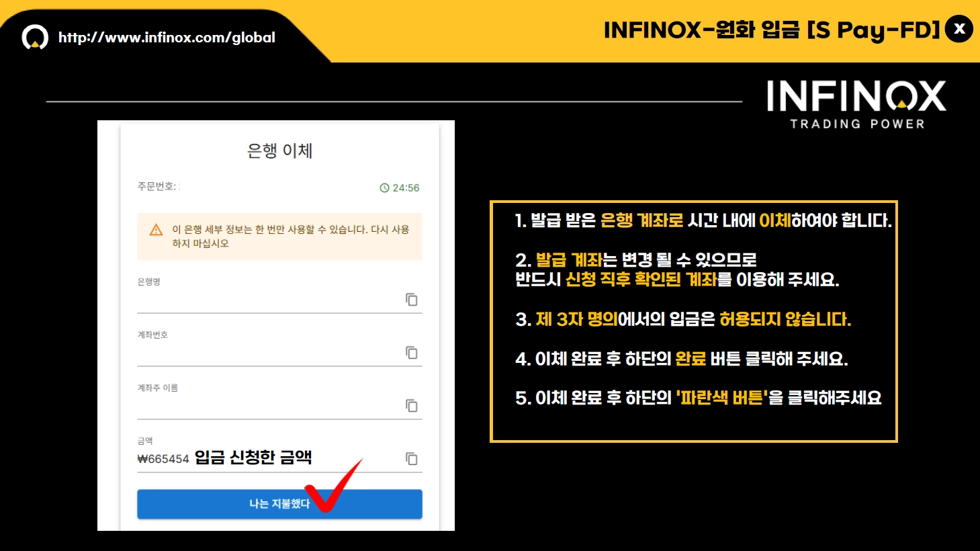Click the ₩665454 amount text
The width and height of the screenshot is (980, 551).
point(163,459)
